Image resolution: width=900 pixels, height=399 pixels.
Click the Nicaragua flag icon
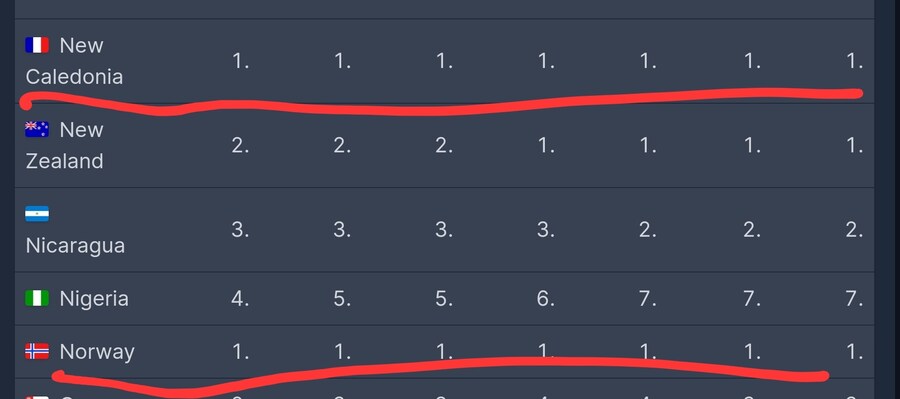[37, 214]
